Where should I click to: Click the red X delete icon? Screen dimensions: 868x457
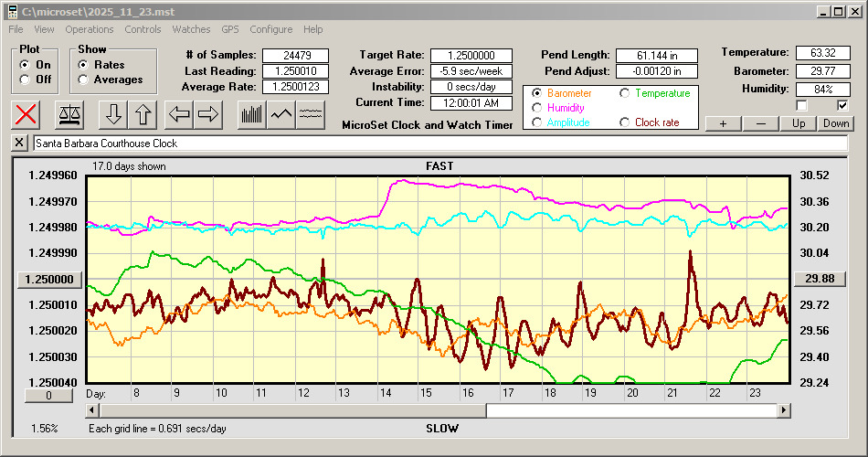pos(26,114)
